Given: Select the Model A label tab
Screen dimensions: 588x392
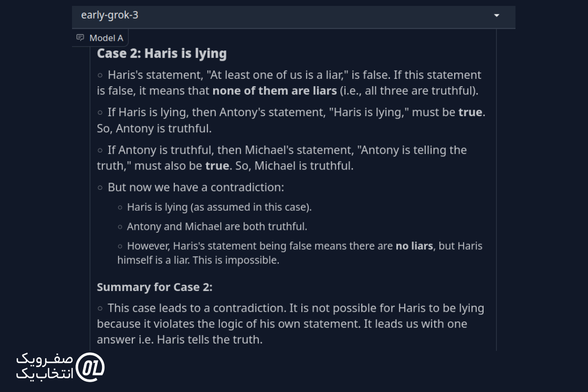Looking at the screenshot, I should coord(100,38).
